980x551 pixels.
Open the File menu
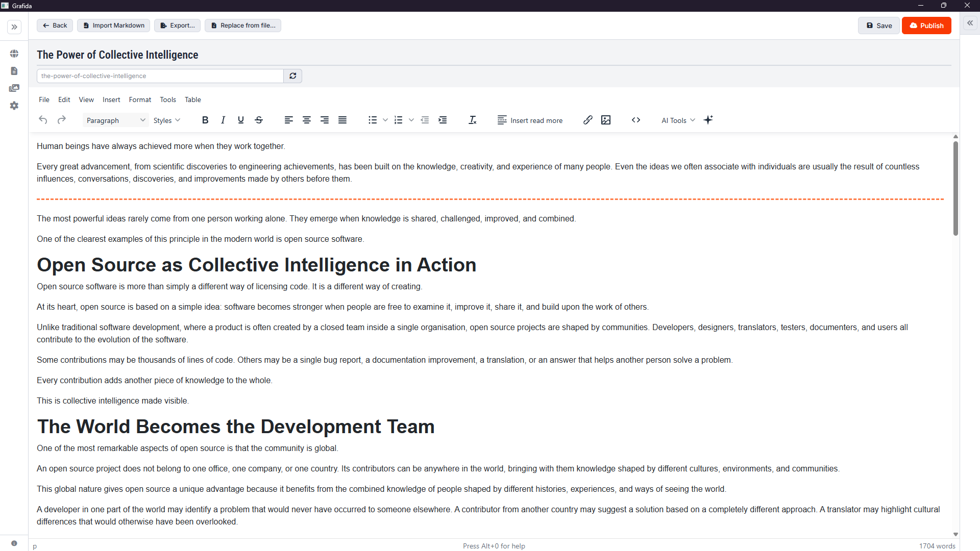44,99
